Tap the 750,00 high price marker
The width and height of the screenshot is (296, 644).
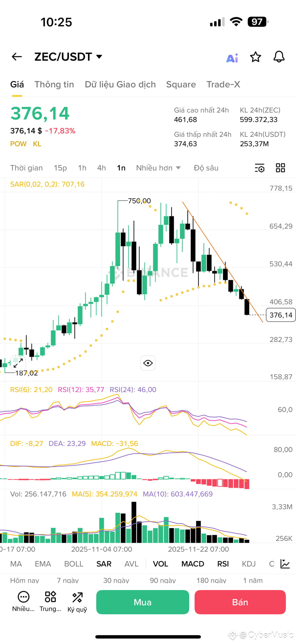[139, 201]
